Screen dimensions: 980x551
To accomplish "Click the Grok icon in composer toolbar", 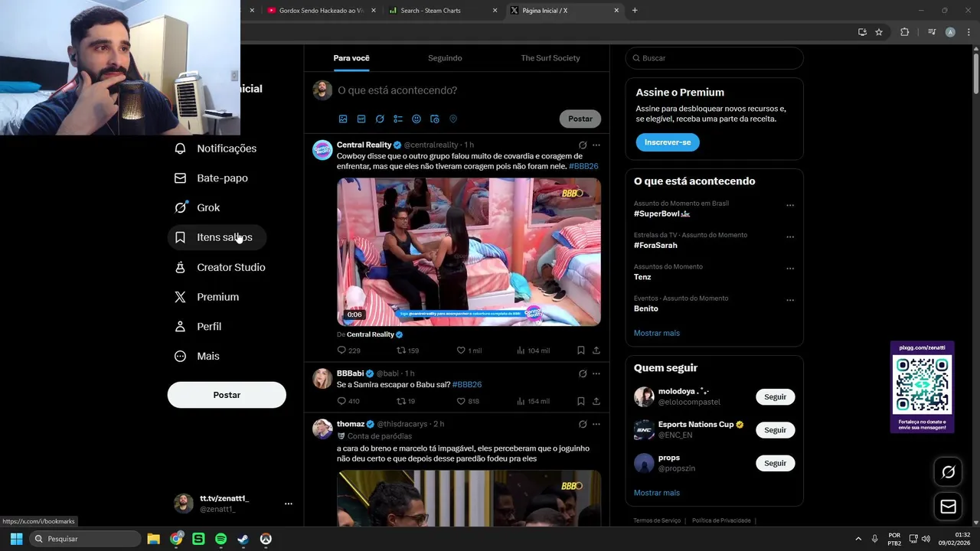I will click(x=380, y=119).
